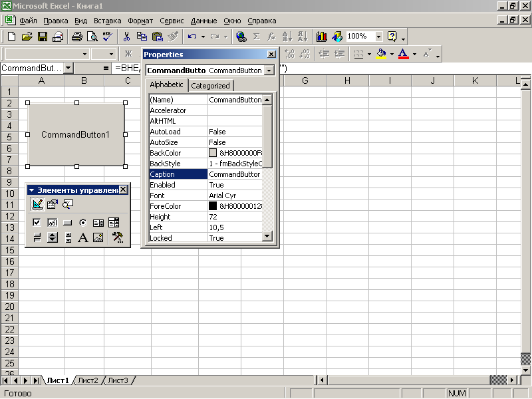This screenshot has width=532, height=399.
Task: Open the Borders dropdown arrow
Action: (x=369, y=54)
